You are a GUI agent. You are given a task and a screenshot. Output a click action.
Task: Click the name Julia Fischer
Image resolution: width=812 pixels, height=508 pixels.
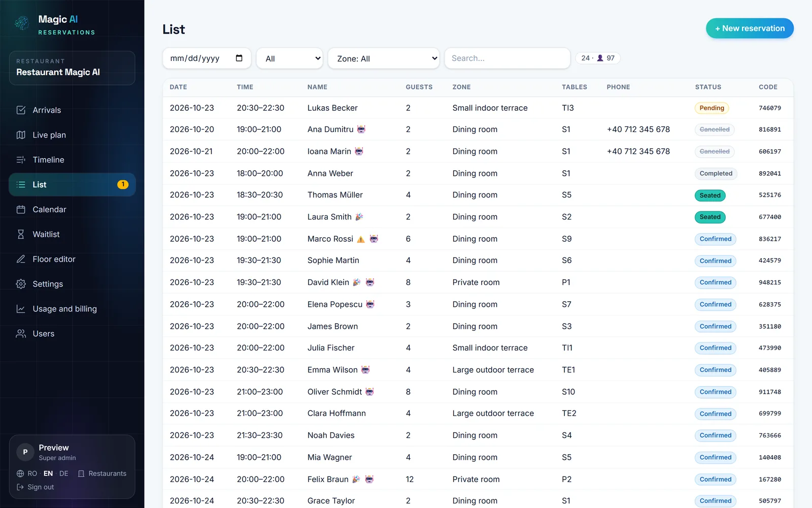(x=331, y=348)
